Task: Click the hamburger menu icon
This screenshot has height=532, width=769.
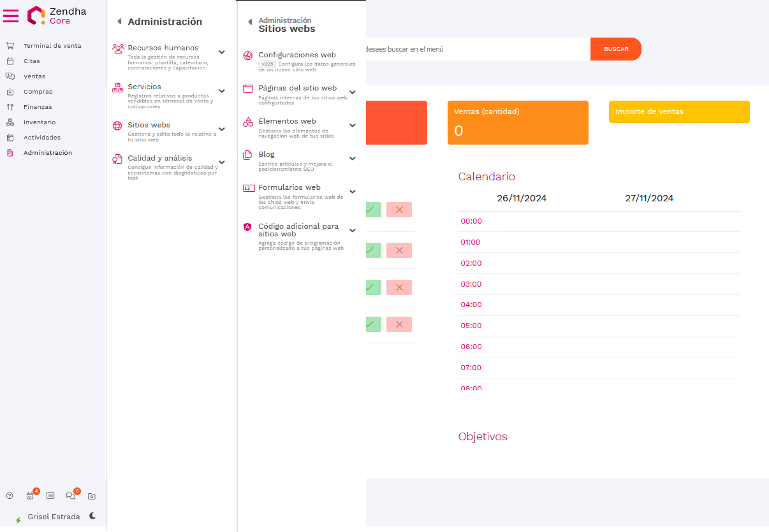Action: [x=11, y=16]
